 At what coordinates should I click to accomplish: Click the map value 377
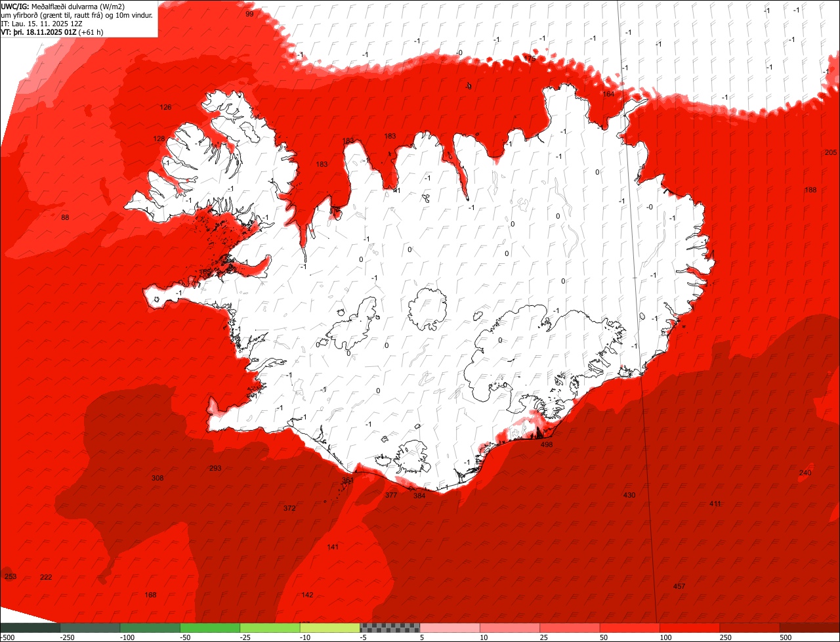pos(391,495)
